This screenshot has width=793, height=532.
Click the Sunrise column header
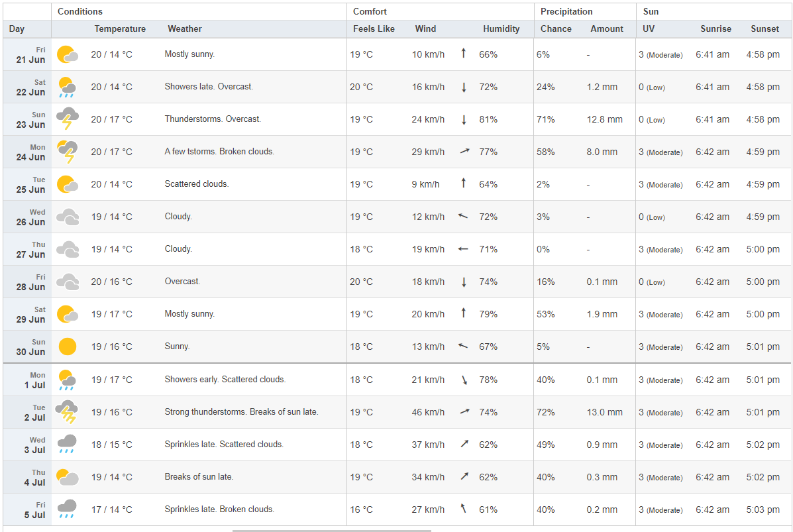pos(715,29)
